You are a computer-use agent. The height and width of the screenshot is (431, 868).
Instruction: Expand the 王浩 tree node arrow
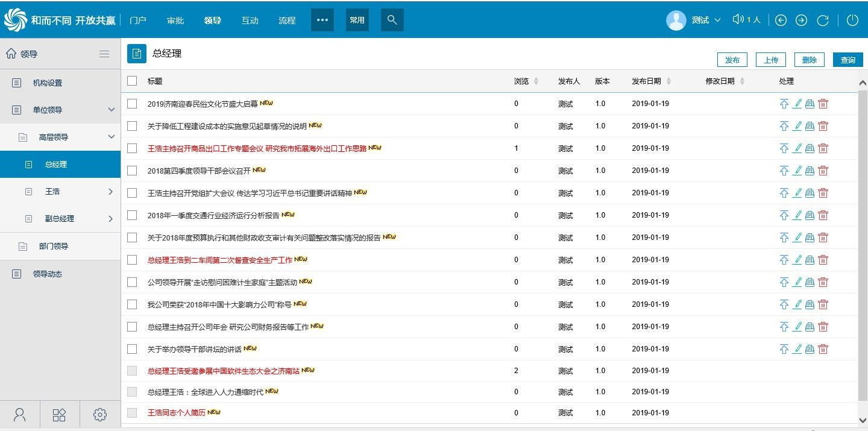[110, 192]
